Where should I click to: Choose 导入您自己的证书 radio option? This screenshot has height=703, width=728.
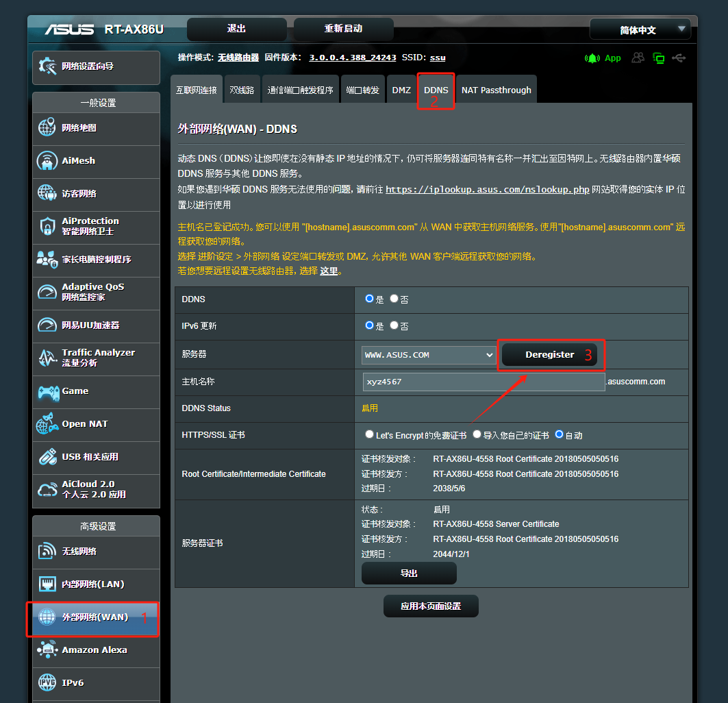point(477,434)
